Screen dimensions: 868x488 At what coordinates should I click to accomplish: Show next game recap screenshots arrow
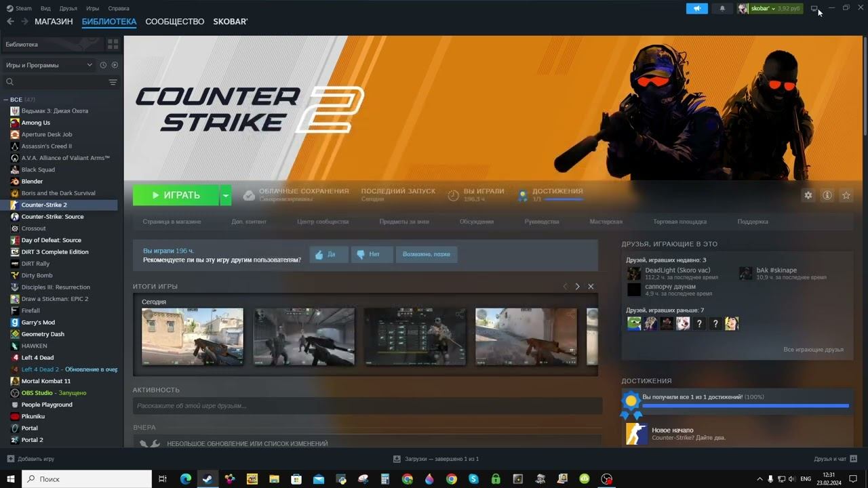pos(577,287)
